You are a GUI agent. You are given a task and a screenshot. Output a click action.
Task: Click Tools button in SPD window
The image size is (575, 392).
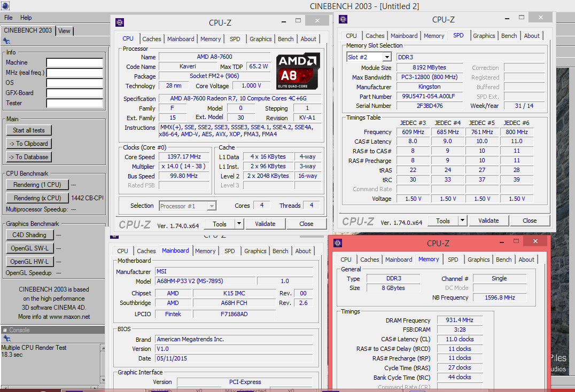point(442,221)
